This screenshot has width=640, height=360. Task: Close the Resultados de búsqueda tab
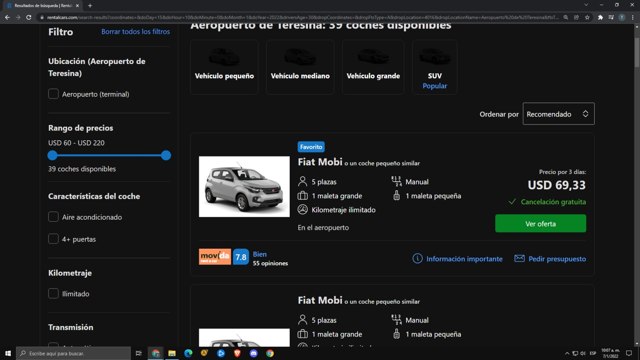(x=78, y=6)
